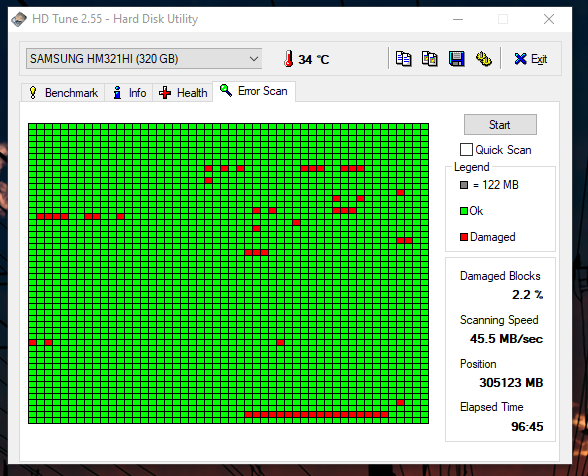This screenshot has width=588, height=476.
Task: Click the Start scan button
Action: coord(500,125)
